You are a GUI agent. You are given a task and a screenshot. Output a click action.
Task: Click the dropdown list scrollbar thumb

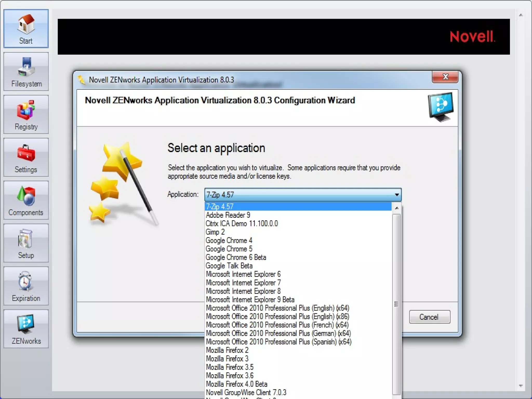coord(396,304)
